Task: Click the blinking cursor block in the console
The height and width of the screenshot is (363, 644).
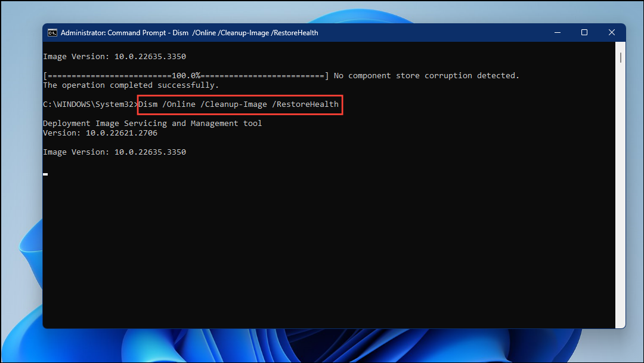Action: [x=45, y=174]
